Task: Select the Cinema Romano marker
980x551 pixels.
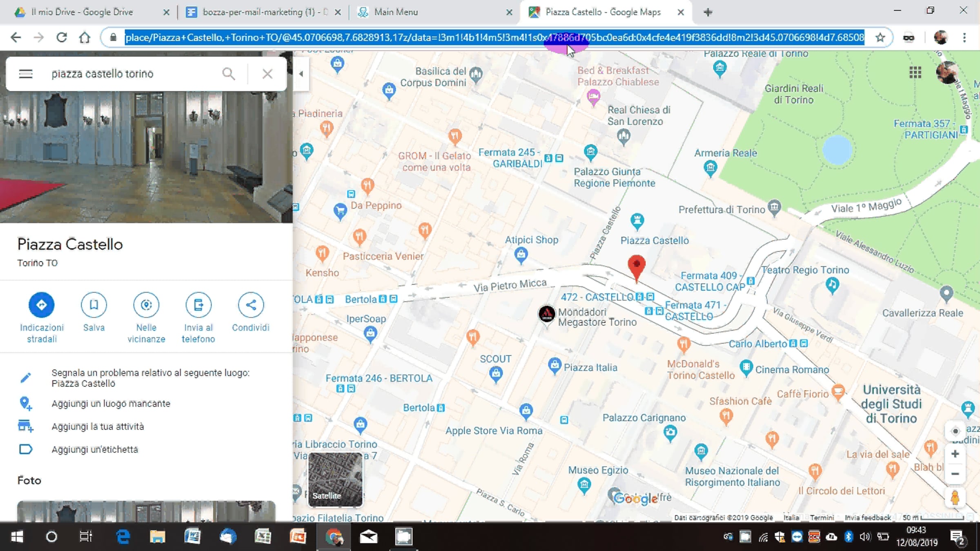Action: [x=746, y=368]
